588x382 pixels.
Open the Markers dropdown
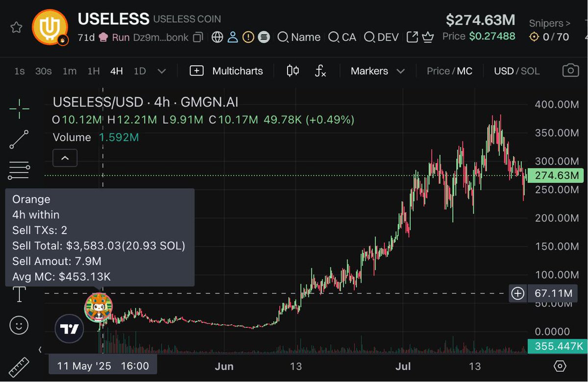click(x=378, y=71)
